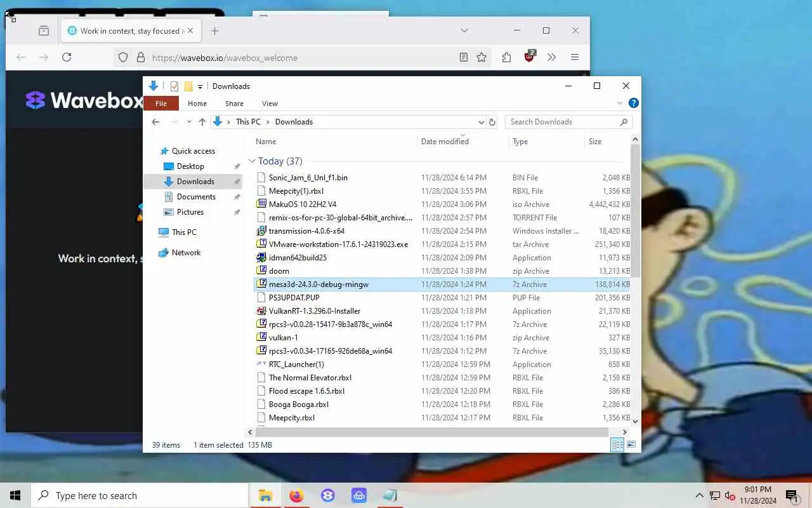Click the muted volume tray icon

730,495
